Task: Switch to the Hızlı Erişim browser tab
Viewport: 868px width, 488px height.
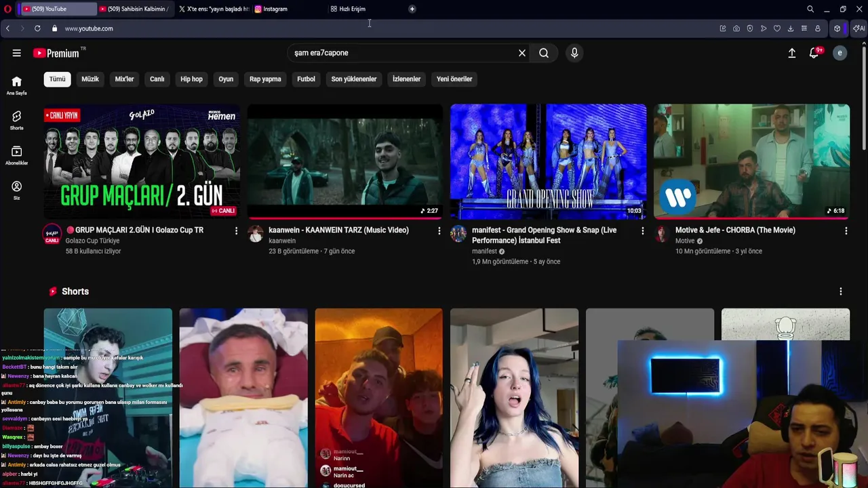Action: (366, 9)
